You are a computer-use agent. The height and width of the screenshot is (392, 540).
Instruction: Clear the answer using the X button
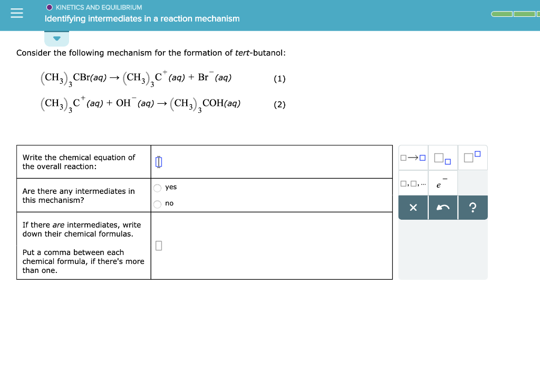(413, 207)
